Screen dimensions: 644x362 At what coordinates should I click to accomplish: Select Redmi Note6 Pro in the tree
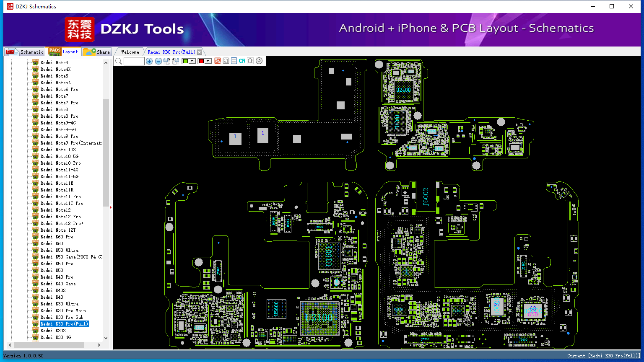point(59,89)
